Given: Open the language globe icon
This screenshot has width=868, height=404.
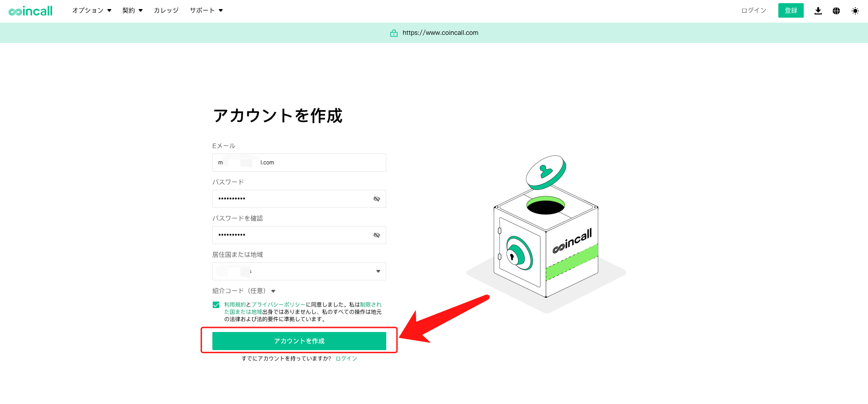Looking at the screenshot, I should click(x=836, y=11).
